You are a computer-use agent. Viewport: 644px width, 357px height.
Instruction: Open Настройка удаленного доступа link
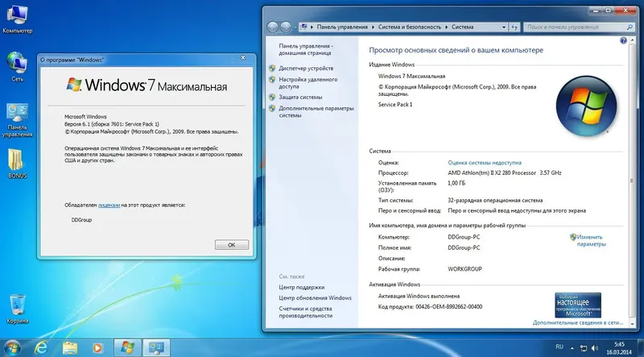308,83
